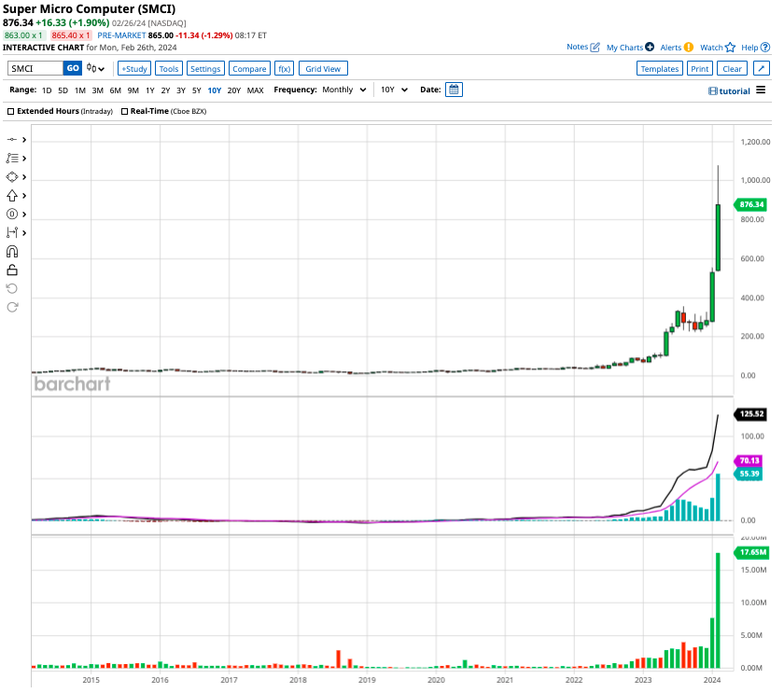Open the 10Y period dropdown
Screen dimensions: 784x693
tap(393, 90)
